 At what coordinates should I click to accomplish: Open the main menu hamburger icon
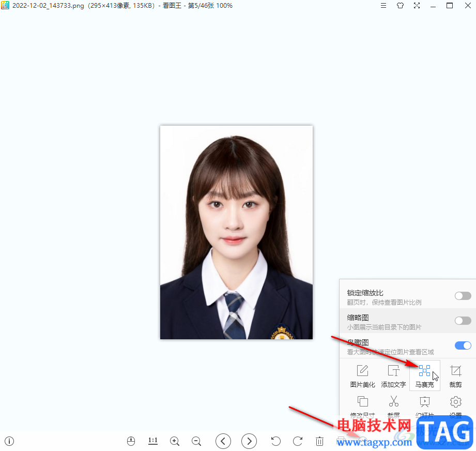click(x=383, y=6)
